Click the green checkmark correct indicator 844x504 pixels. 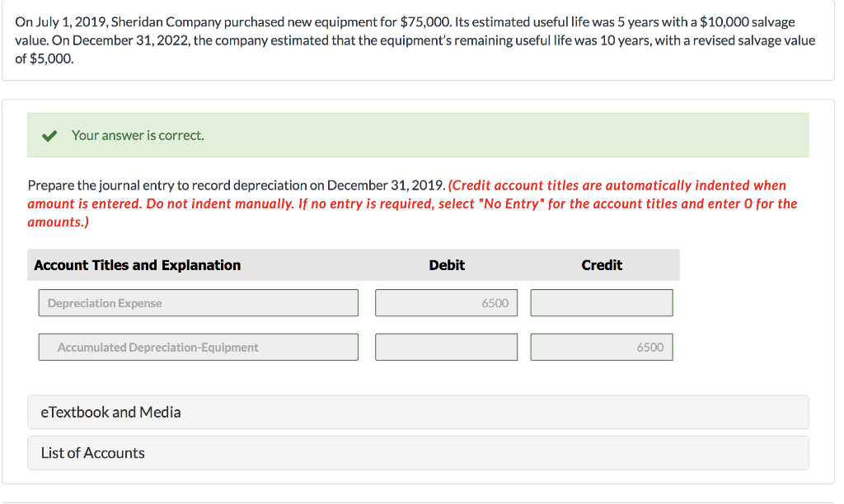click(49, 135)
